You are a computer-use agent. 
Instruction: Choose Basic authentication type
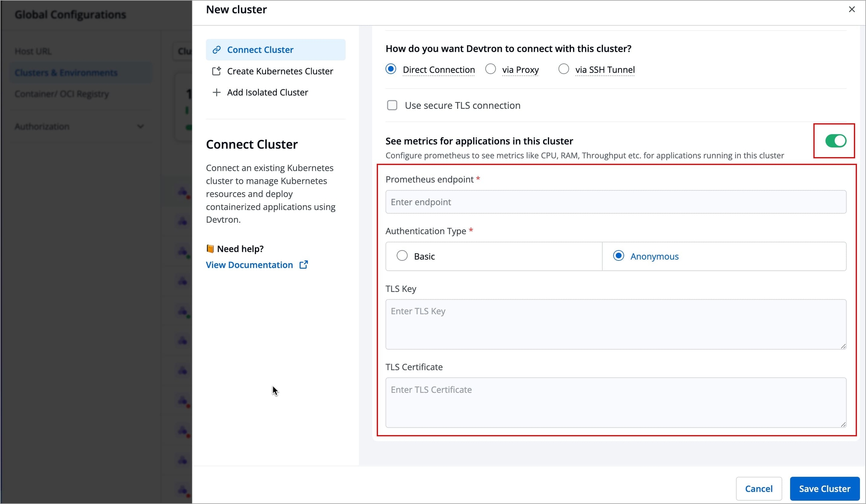402,256
